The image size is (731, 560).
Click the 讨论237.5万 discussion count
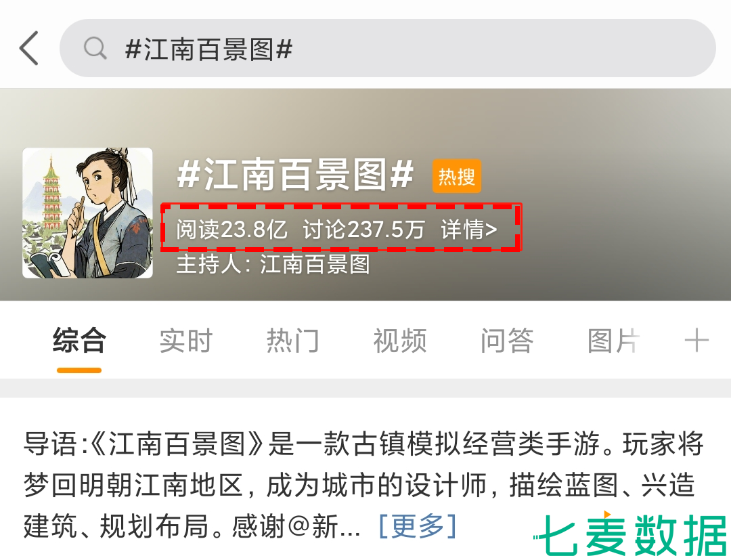pyautogui.click(x=363, y=230)
